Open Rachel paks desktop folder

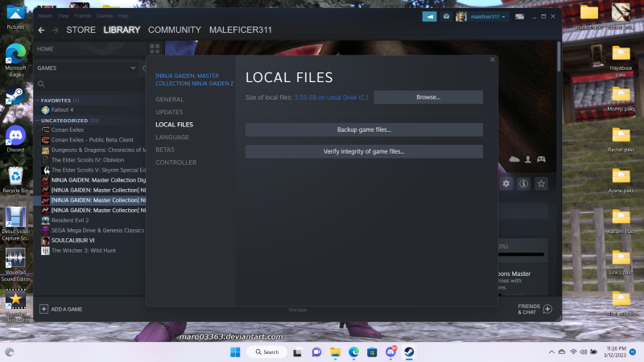[x=621, y=139]
